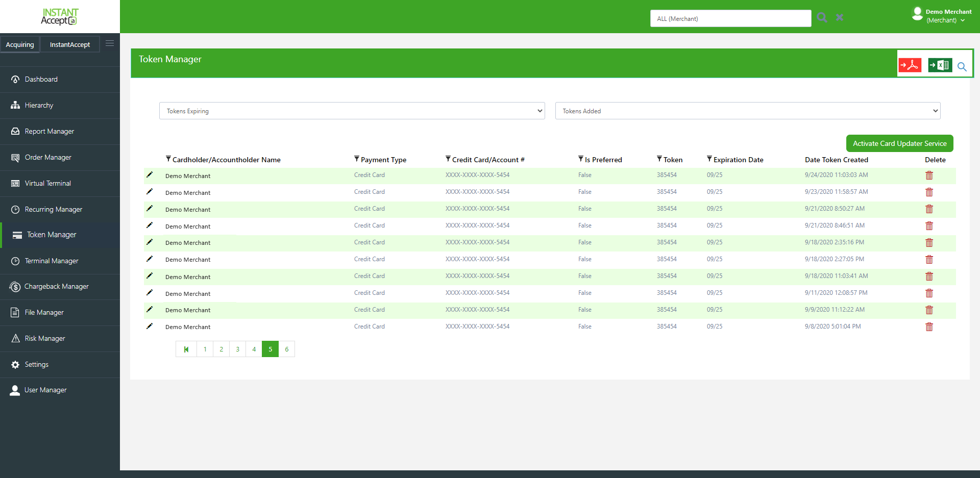This screenshot has height=478, width=980.
Task: Filter by Cardholder/Accountholder Name column
Action: pos(168,159)
